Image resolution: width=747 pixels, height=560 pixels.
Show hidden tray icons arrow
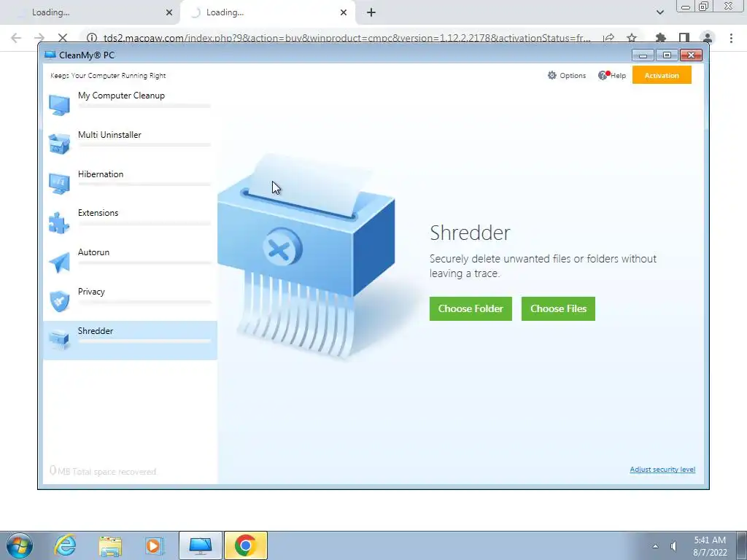tap(656, 546)
